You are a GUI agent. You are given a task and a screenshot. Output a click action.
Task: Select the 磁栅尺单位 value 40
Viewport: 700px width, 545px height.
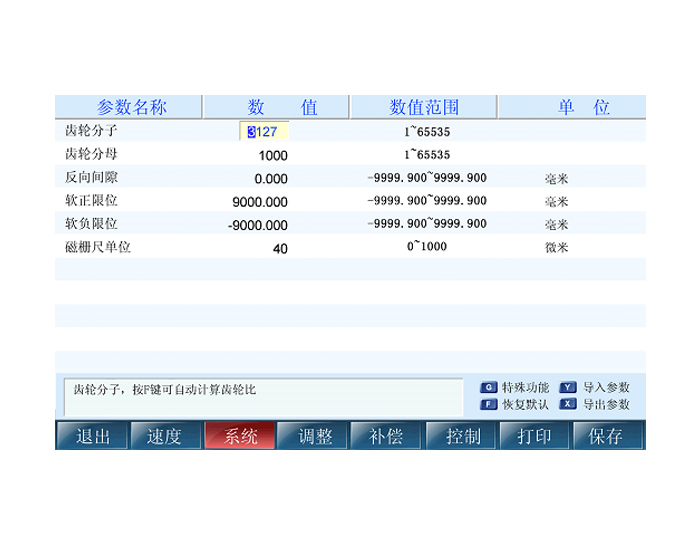coord(279,248)
